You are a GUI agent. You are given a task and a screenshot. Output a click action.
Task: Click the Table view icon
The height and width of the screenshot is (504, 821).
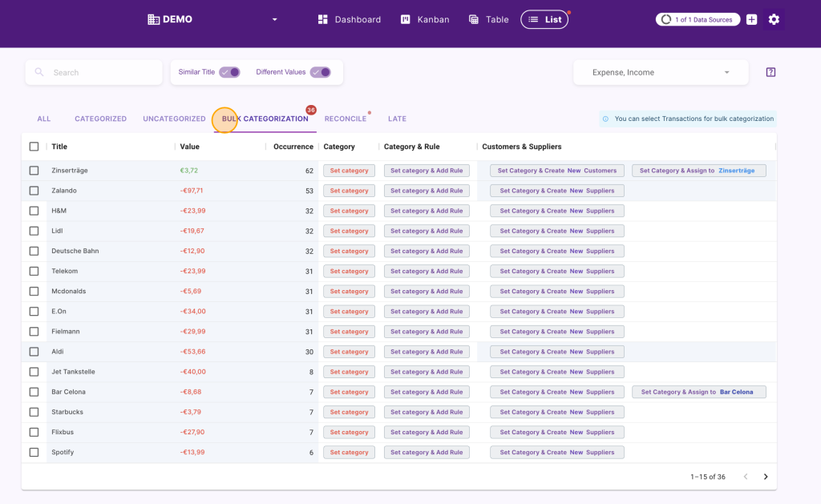tap(473, 19)
